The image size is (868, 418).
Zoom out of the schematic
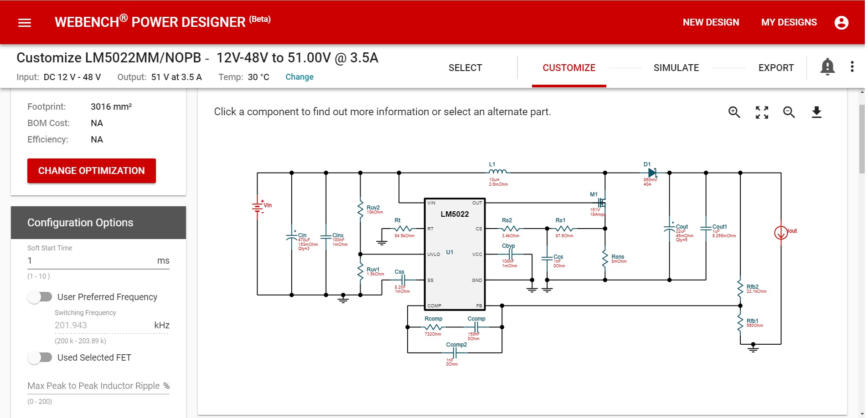click(789, 112)
